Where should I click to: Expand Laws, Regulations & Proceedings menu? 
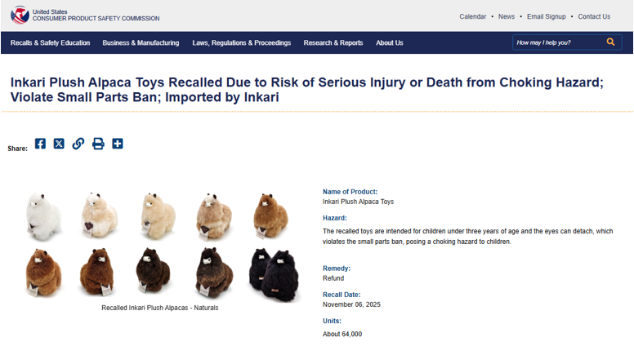tap(241, 43)
